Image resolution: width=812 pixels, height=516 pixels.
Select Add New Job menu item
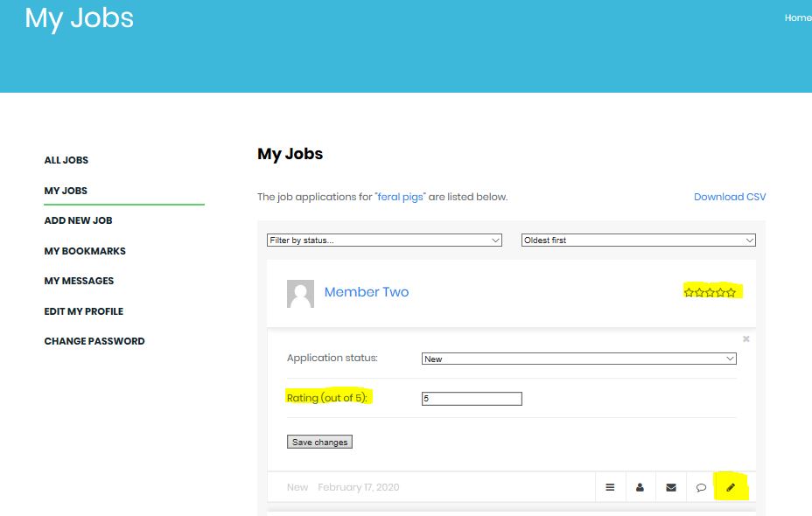[x=78, y=220]
